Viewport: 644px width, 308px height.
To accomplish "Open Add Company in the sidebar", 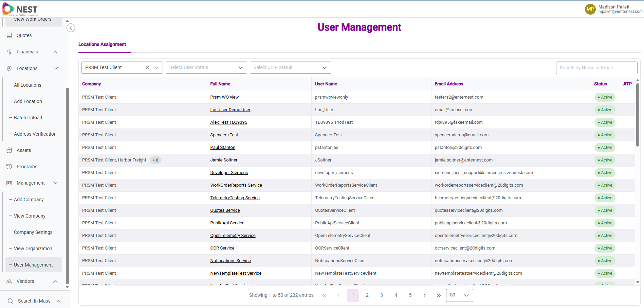I will pyautogui.click(x=29, y=200).
